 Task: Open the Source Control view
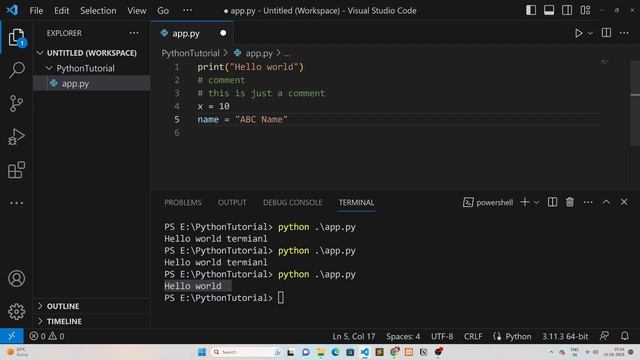coord(16,103)
